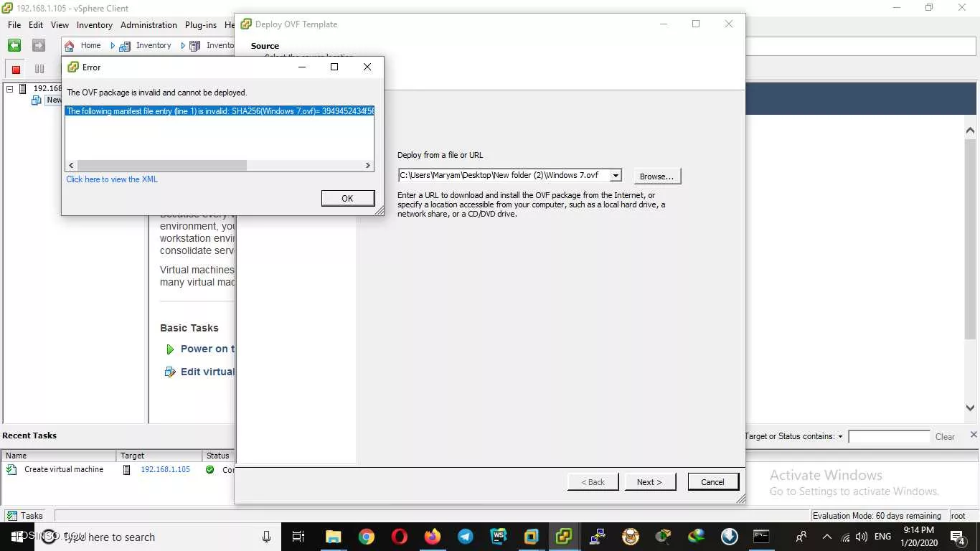This screenshot has width=980, height=551.
Task: Click the 192.168.1.105 target link
Action: (165, 470)
